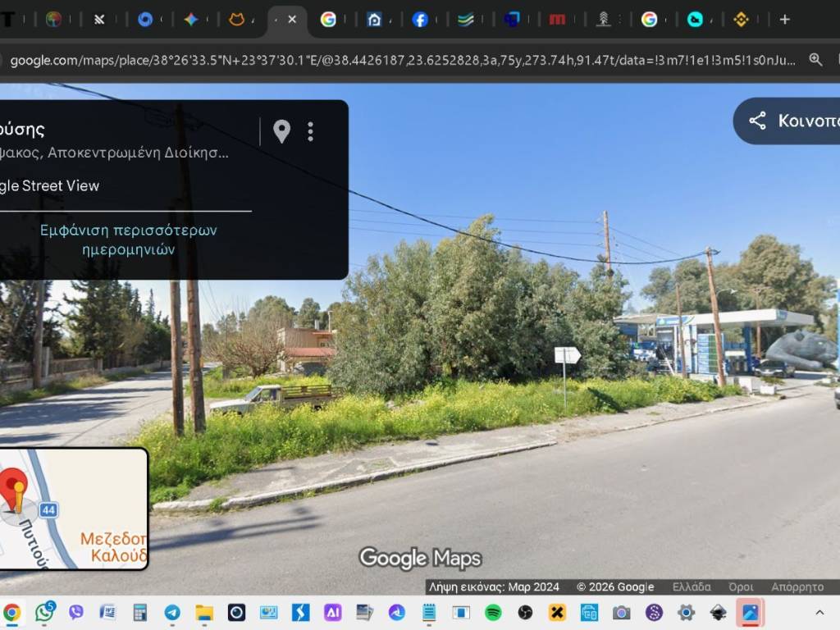Click the zoom magnifier icon in address bar
The width and height of the screenshot is (840, 630).
[x=815, y=60]
